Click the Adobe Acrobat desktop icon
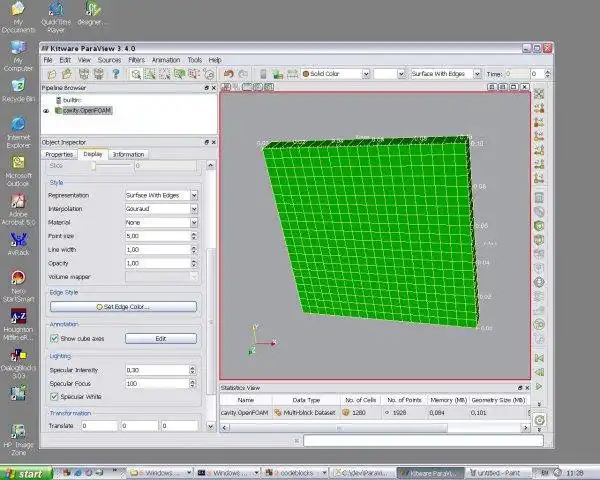Screen dimensions: 600x480 coord(18,200)
